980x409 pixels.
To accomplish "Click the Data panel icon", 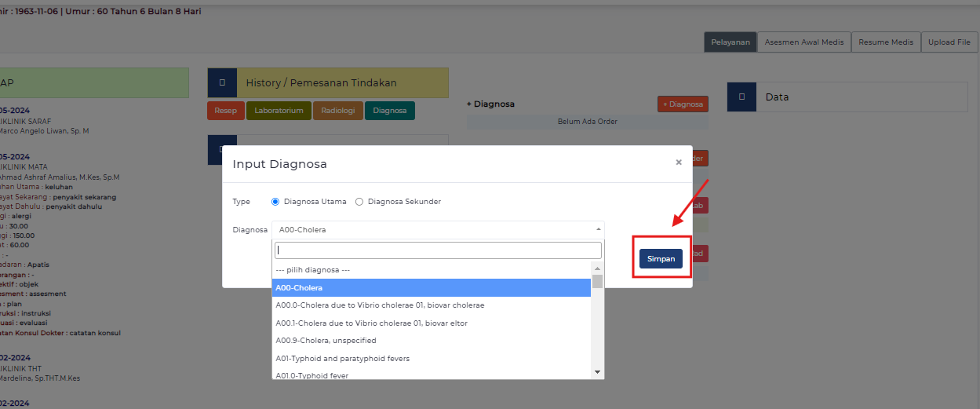I will (x=741, y=97).
